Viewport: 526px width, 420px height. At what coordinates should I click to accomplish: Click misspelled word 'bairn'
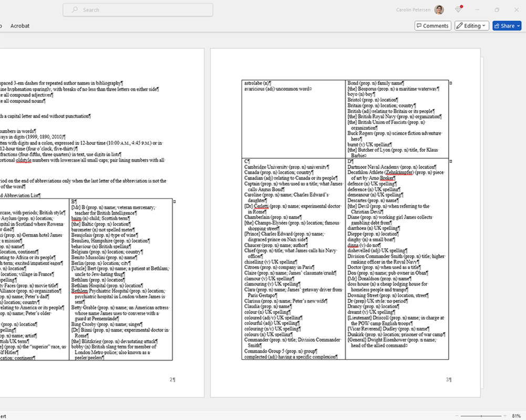pos(76,218)
